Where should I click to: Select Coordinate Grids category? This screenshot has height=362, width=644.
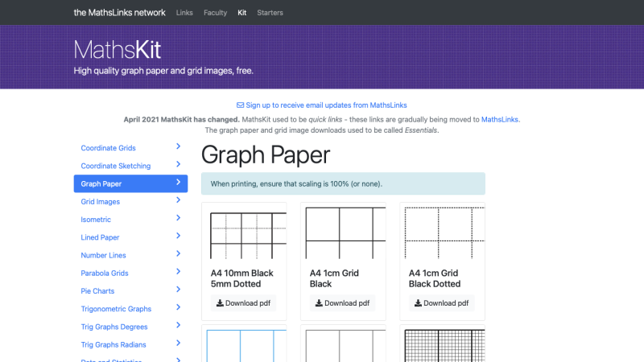coord(130,148)
